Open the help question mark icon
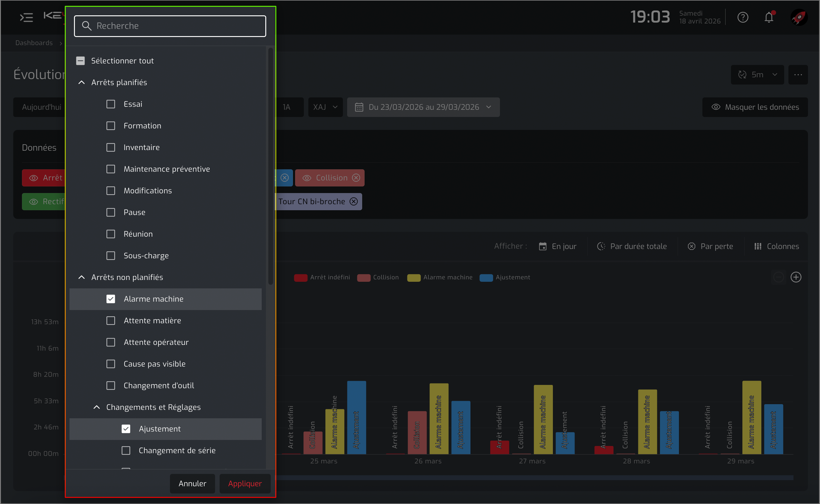This screenshot has width=820, height=504. [x=743, y=17]
